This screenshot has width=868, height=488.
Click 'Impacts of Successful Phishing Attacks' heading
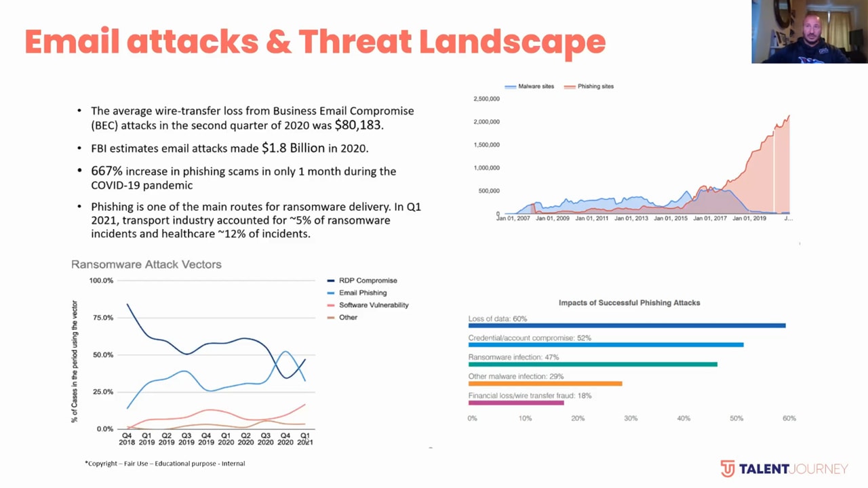[x=629, y=303]
